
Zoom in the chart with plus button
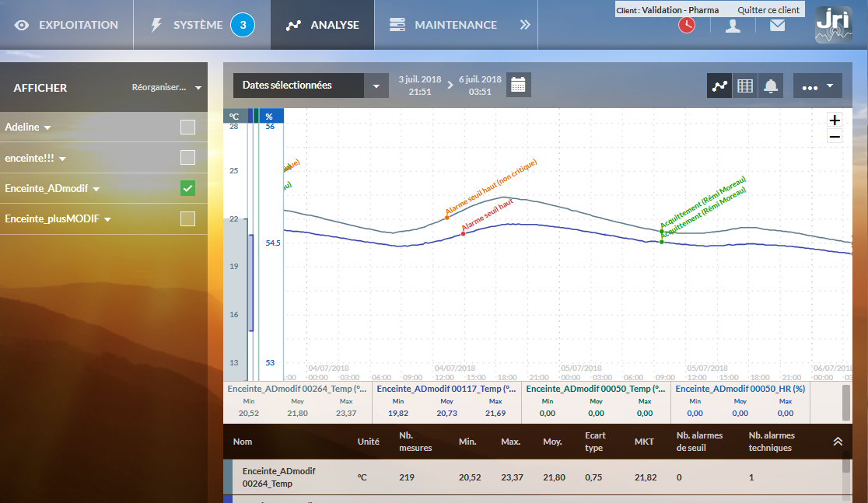click(835, 120)
